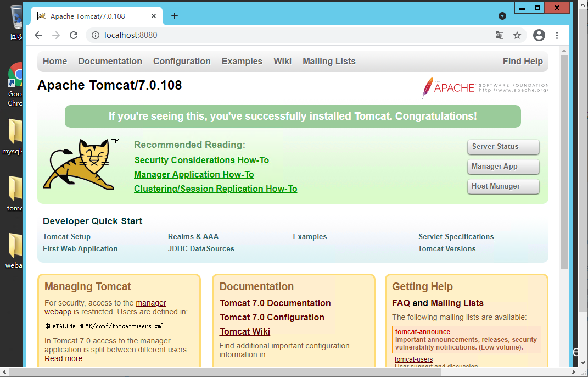The width and height of the screenshot is (588, 377).
Task: Click Read more... link
Action: click(x=66, y=359)
